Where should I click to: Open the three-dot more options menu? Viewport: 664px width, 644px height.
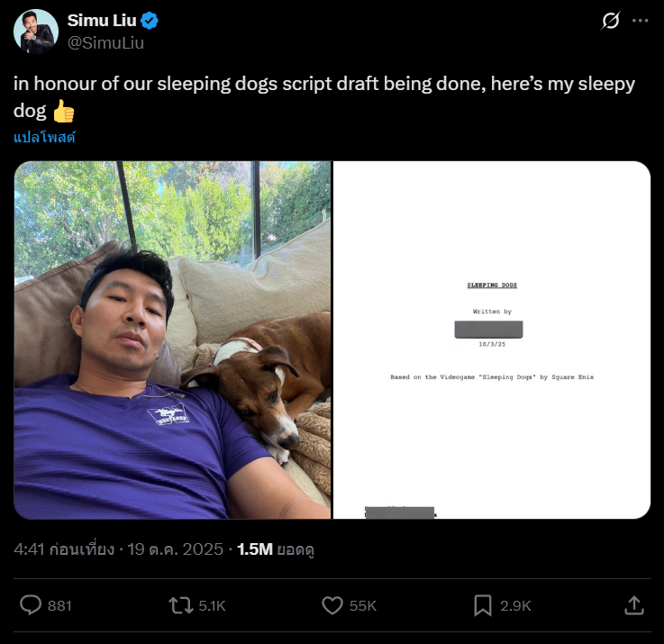[x=640, y=21]
